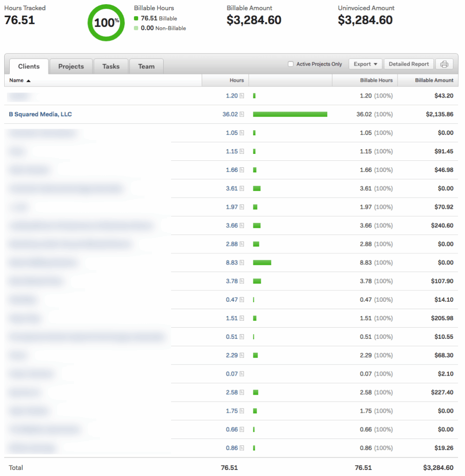Click detail icon next to 0.86 hours

242,449
